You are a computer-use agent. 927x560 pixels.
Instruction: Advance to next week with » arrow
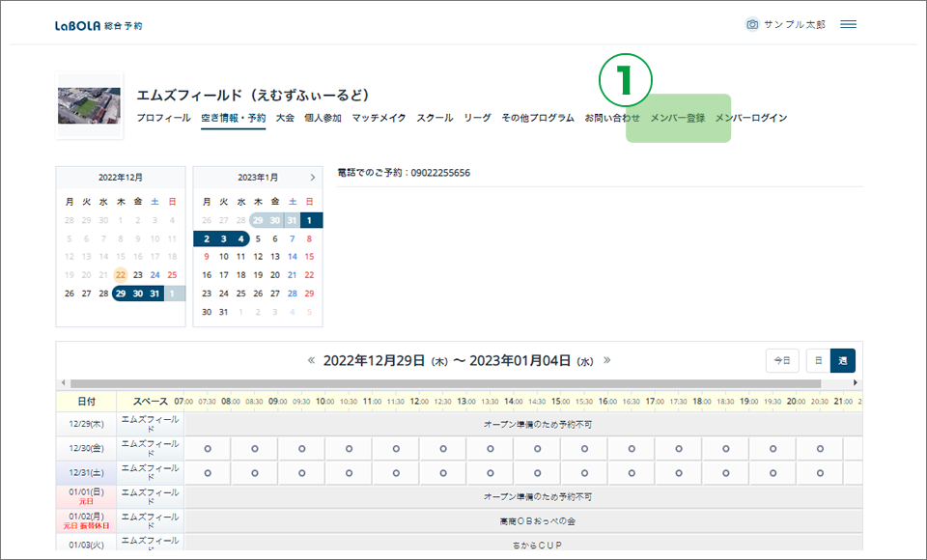point(607,360)
